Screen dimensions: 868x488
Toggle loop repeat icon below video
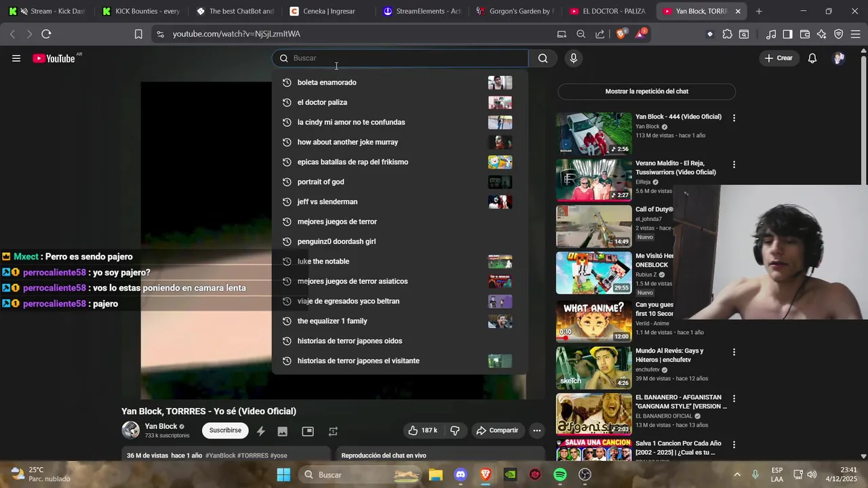tap(333, 431)
